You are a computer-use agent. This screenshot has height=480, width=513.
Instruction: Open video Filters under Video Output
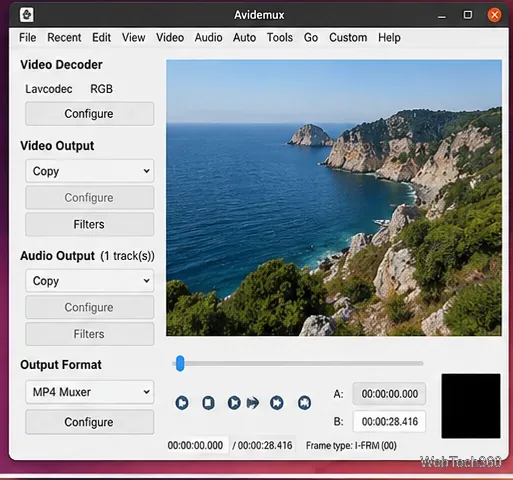point(90,224)
